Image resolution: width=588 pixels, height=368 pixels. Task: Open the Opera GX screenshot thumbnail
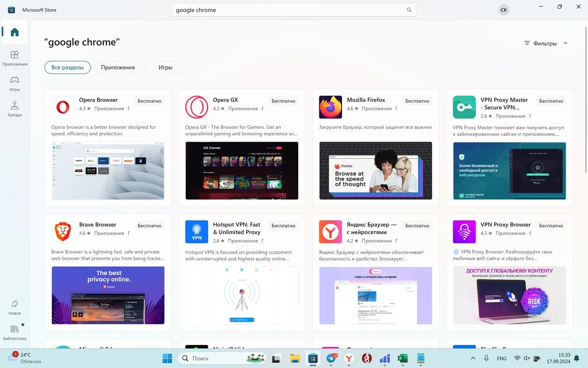click(x=242, y=171)
